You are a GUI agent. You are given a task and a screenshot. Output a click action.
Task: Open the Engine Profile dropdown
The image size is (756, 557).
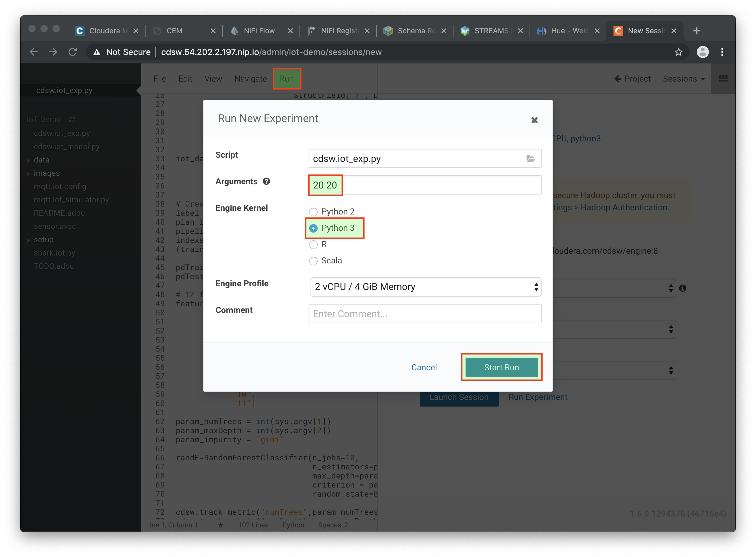tap(425, 287)
